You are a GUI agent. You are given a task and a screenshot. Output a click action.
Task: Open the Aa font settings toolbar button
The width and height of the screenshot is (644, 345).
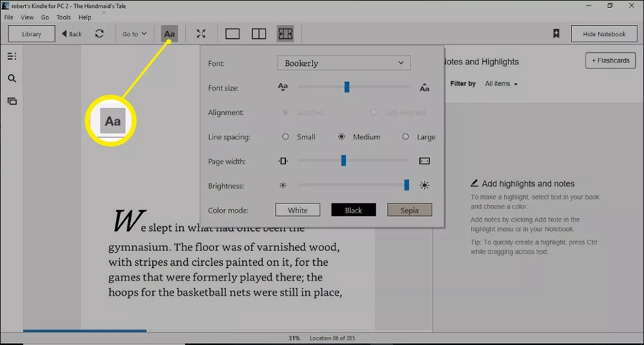coord(169,34)
